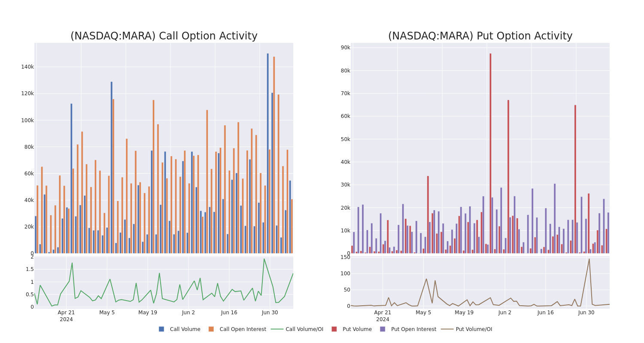Toggle the Call Volume legend entry
644x343 pixels.
pyautogui.click(x=179, y=329)
